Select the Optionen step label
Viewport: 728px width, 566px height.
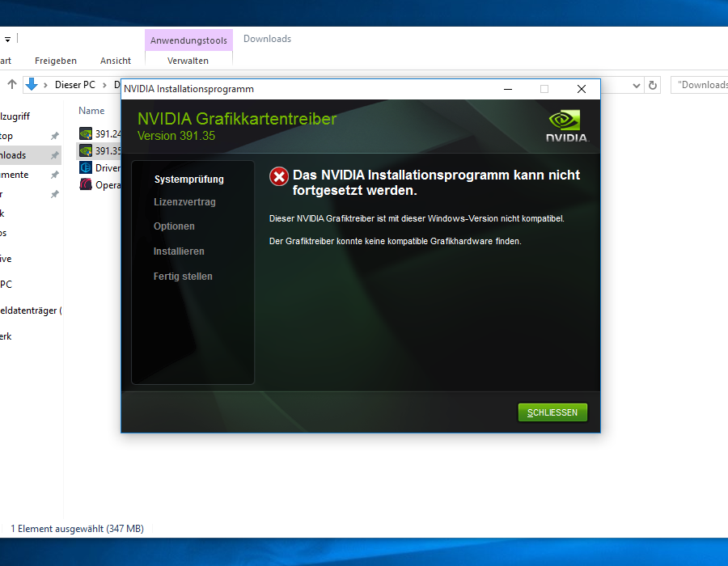coord(174,226)
